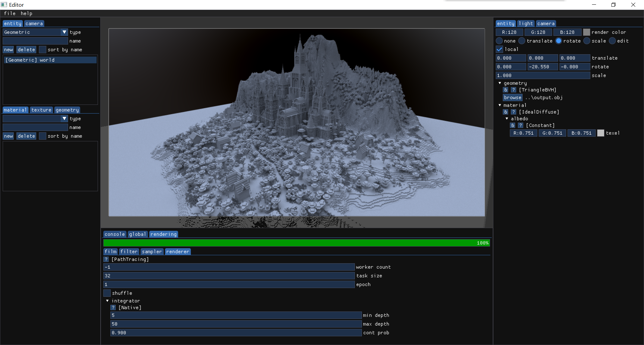Click 'new' button under material list
The width and height of the screenshot is (644, 345).
pyautogui.click(x=8, y=136)
